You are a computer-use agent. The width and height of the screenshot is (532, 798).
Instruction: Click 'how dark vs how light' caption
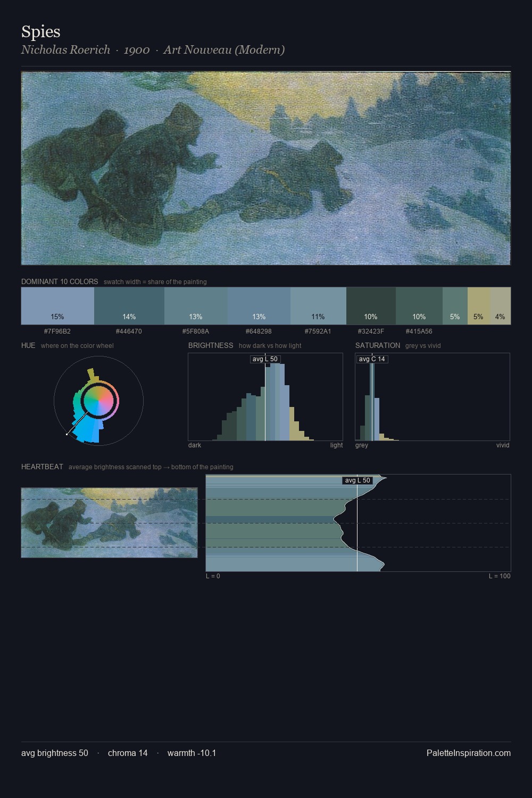[x=270, y=346]
